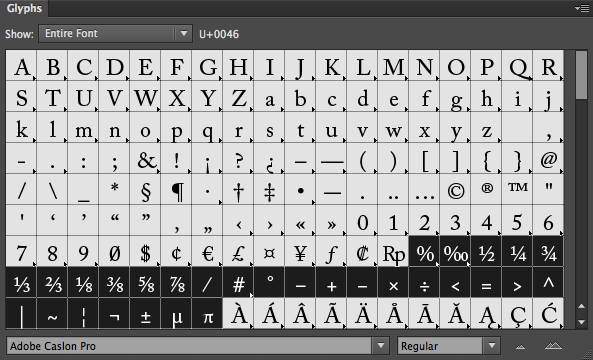Select the lowercase z glyph
The image size is (593, 360).
[x=487, y=127]
